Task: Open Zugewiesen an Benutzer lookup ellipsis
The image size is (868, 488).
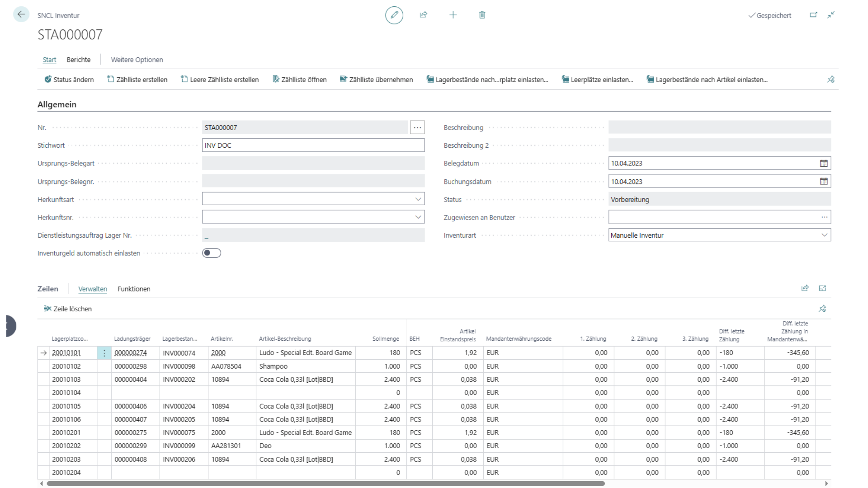Action: (x=825, y=217)
